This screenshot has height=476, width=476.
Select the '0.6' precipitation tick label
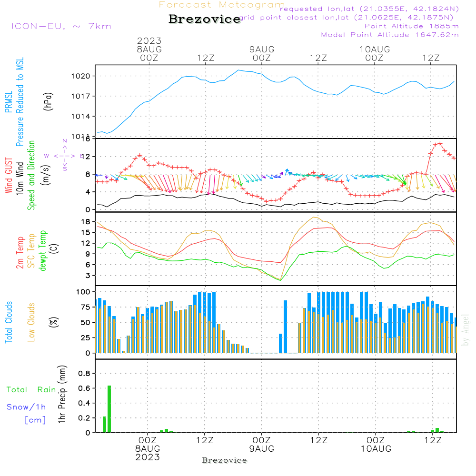tap(84, 388)
